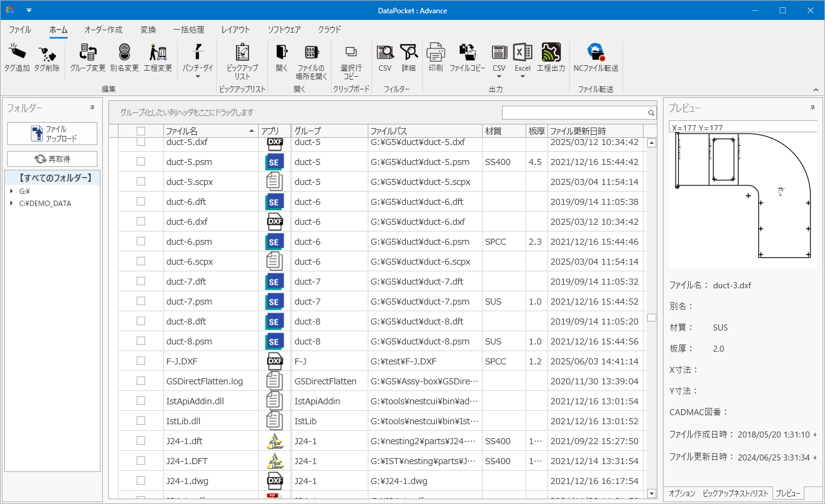The image size is (825, 504).
Task: Open the CSV output dropdown arrow
Action: tap(499, 77)
